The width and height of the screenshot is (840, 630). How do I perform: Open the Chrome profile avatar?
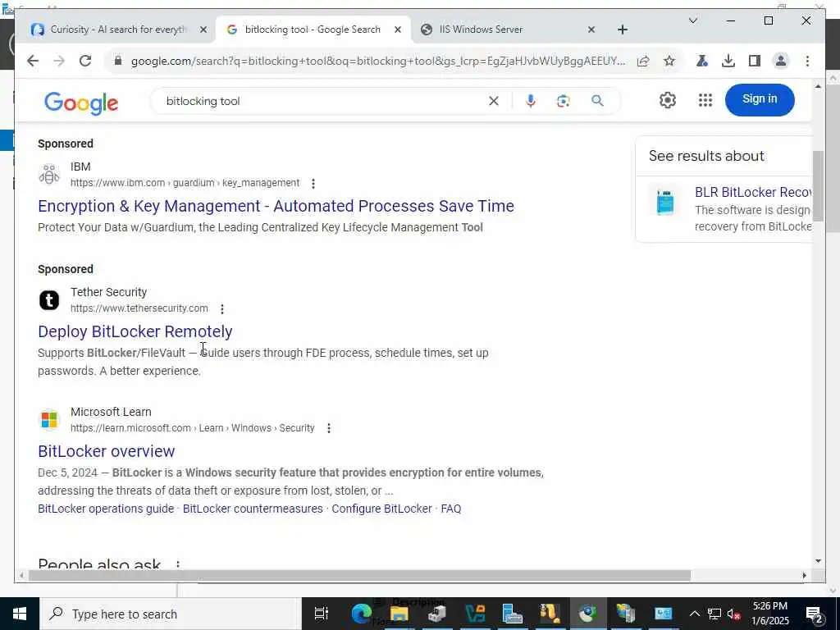click(781, 61)
